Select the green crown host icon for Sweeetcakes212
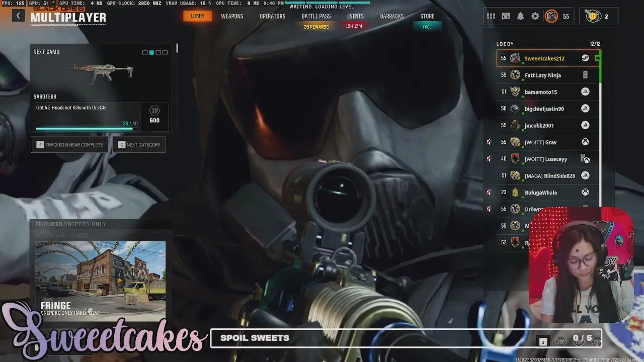The image size is (644, 362). (597, 58)
